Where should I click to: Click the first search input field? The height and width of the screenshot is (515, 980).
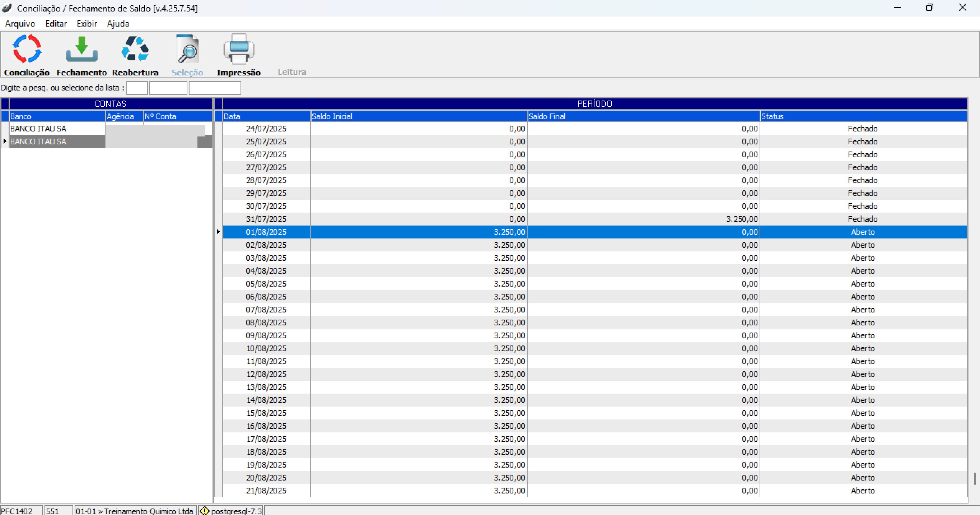(x=137, y=88)
